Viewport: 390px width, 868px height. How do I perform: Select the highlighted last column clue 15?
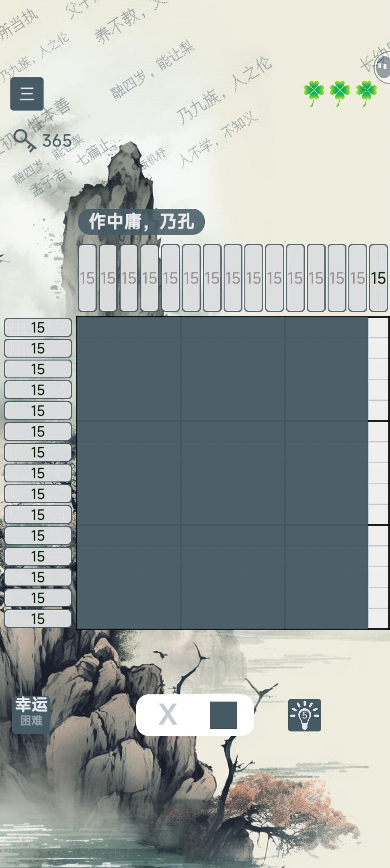[x=378, y=278]
